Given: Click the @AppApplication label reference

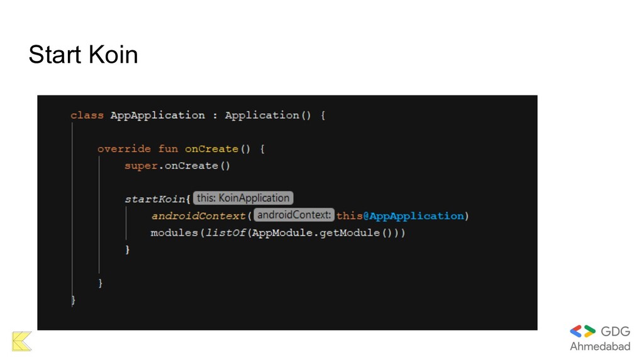Looking at the screenshot, I should 414,216.
